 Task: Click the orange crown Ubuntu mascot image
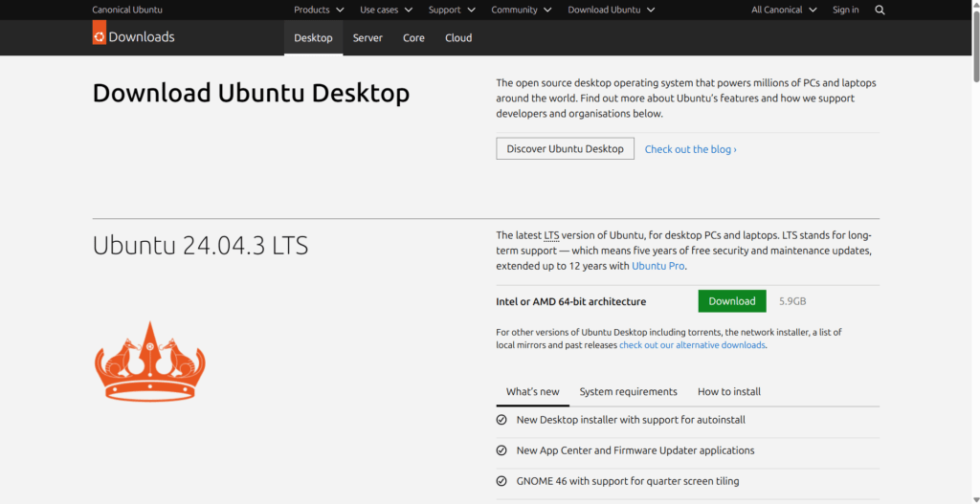pos(150,361)
